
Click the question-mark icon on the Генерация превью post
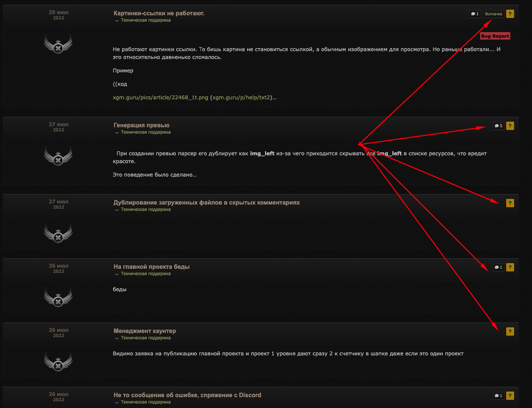tap(510, 126)
